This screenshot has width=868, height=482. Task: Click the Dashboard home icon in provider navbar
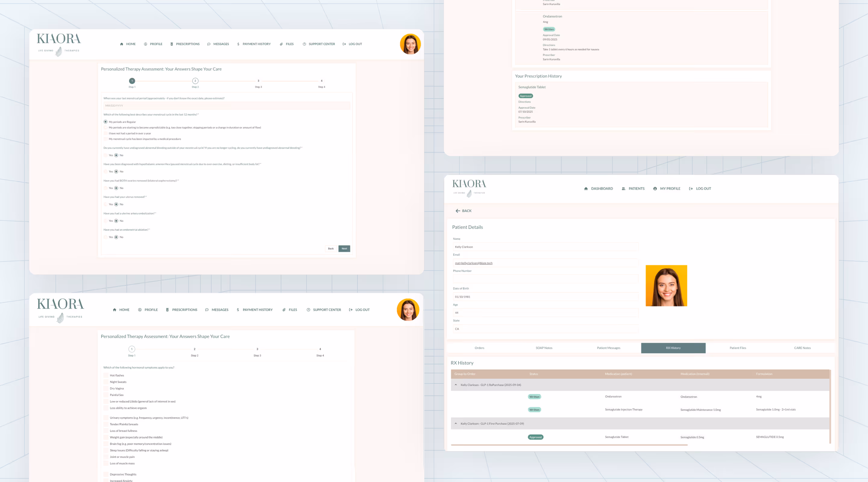[x=586, y=189]
